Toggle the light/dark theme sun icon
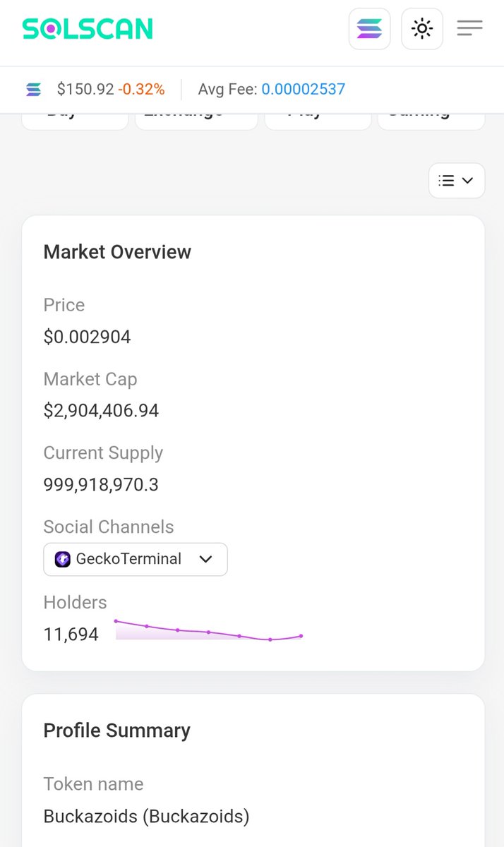Screen dimensions: 504x847 (422, 29)
